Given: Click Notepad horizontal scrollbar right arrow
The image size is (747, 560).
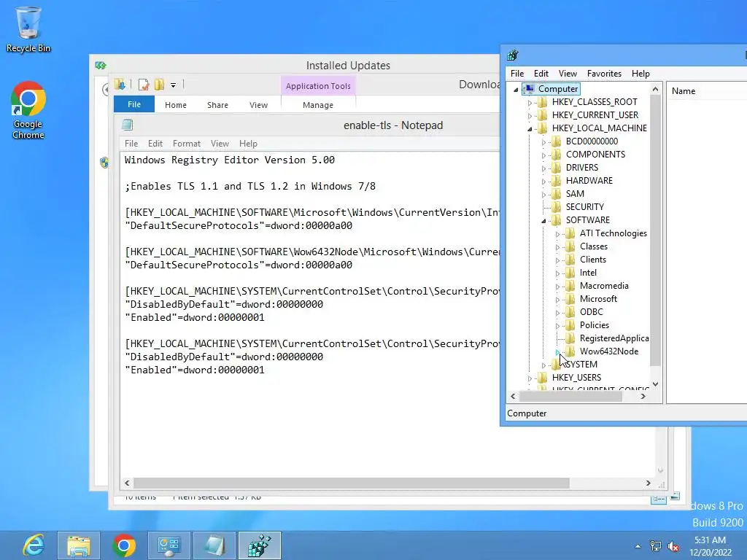Looking at the screenshot, I should click(x=648, y=483).
